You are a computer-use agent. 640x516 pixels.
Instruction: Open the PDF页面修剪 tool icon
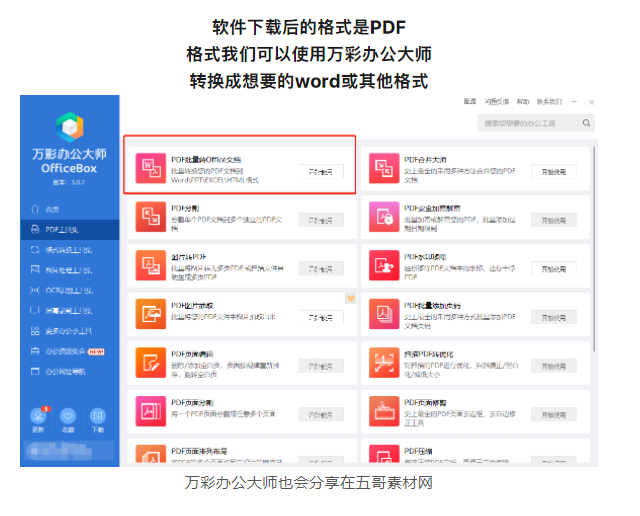pos(385,410)
